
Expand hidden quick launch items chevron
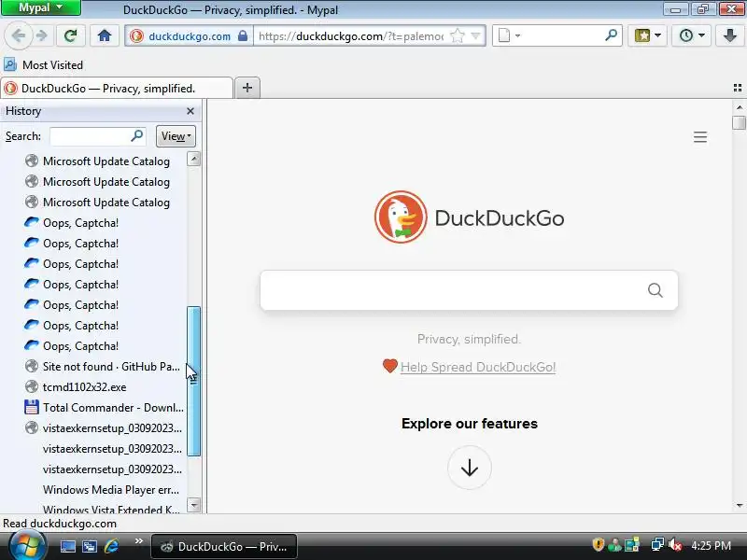[138, 541]
